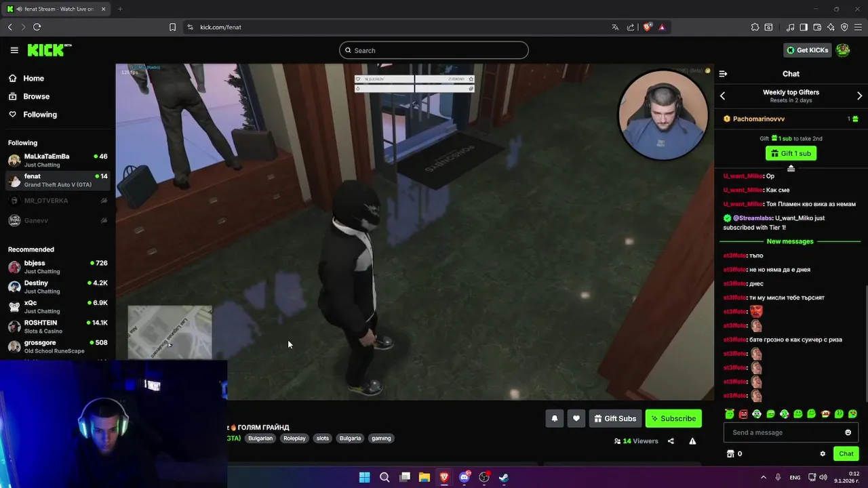Open the Brave VPN shield icon

point(844,27)
